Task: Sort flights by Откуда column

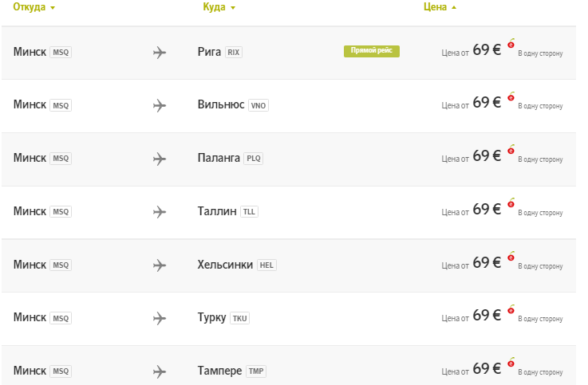Action: point(34,7)
